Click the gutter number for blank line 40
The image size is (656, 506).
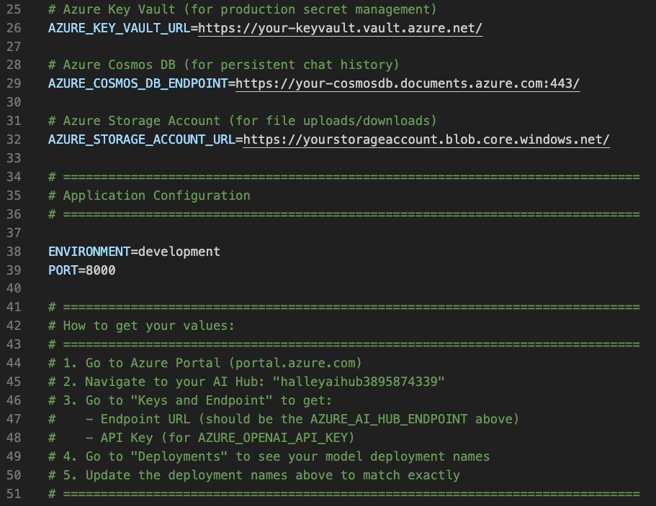click(x=14, y=289)
